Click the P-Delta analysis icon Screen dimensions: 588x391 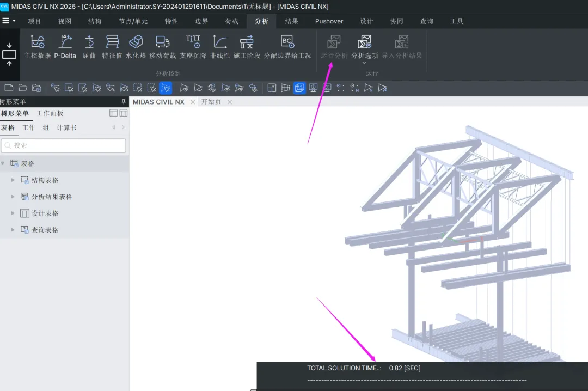[65, 42]
